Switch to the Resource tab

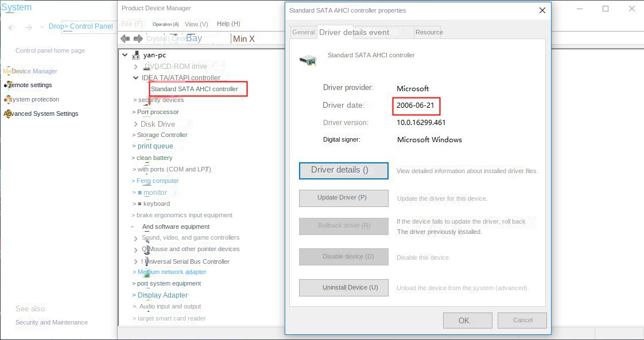[x=429, y=32]
